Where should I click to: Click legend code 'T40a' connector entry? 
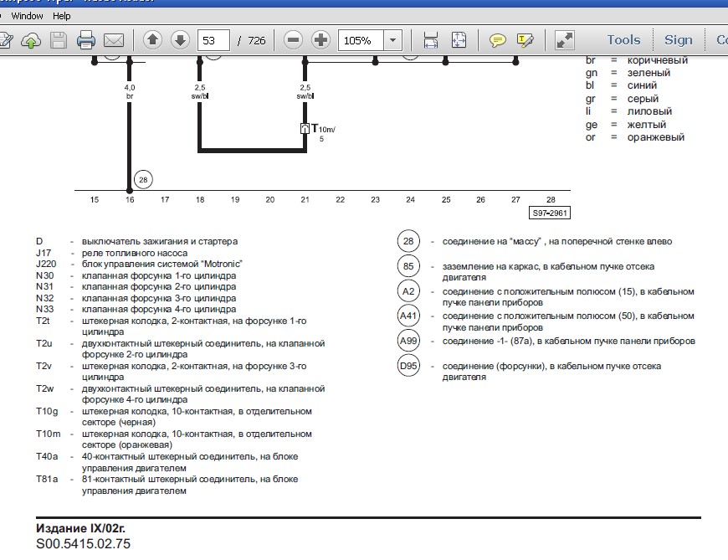(47, 456)
